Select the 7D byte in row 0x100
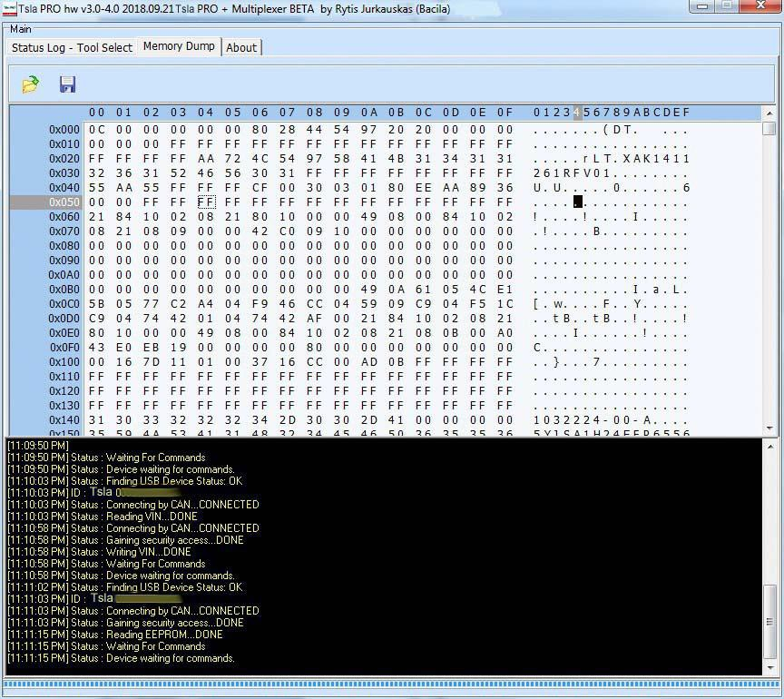 pos(151,362)
